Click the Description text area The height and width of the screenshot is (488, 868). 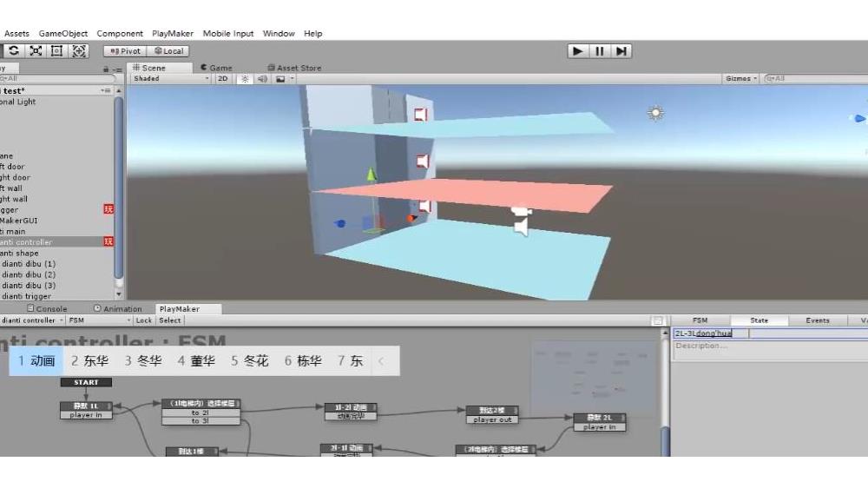point(770,351)
